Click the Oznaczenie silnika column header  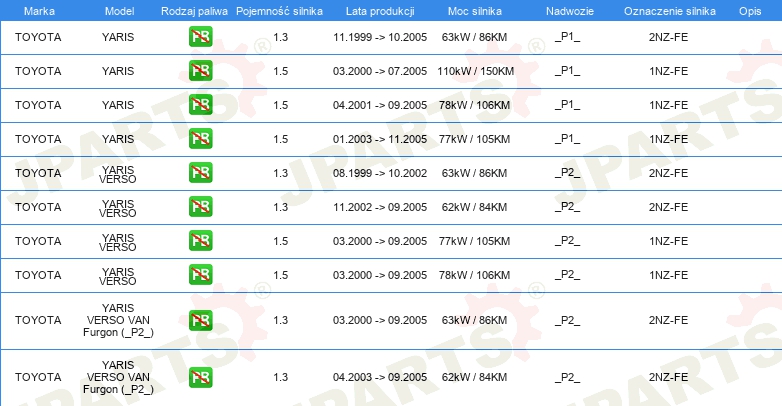coord(670,11)
